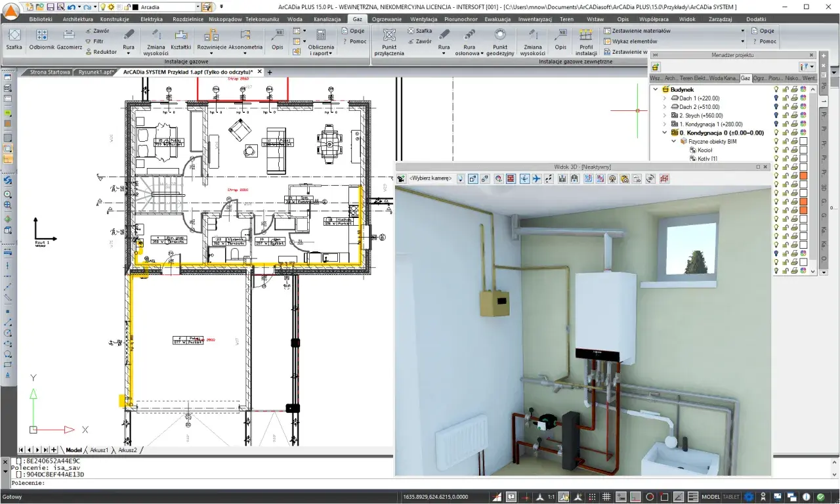Image resolution: width=840 pixels, height=504 pixels.
Task: Toggle visibility bulb for 2. Strych row
Action: pyautogui.click(x=776, y=115)
